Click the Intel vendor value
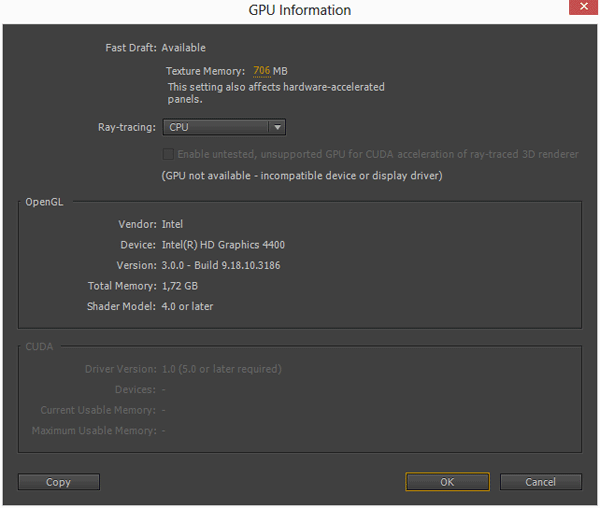The height and width of the screenshot is (508, 600). click(x=172, y=224)
